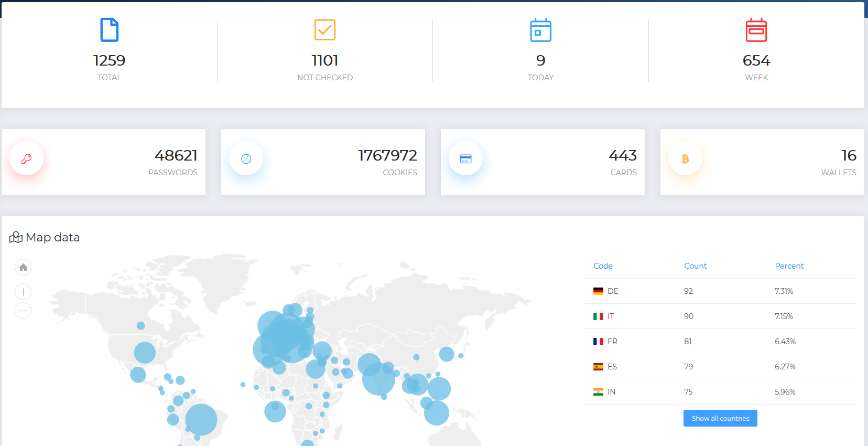Select the IT country row

[x=720, y=316]
